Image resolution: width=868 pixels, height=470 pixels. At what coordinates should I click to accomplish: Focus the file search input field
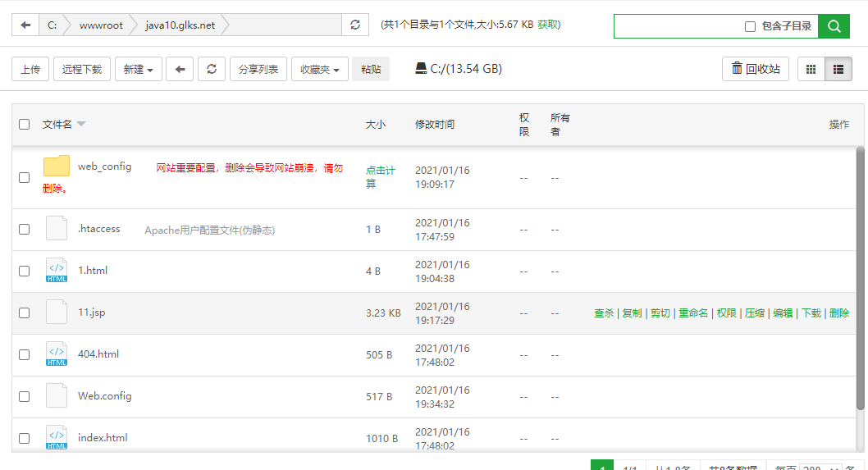tap(678, 26)
